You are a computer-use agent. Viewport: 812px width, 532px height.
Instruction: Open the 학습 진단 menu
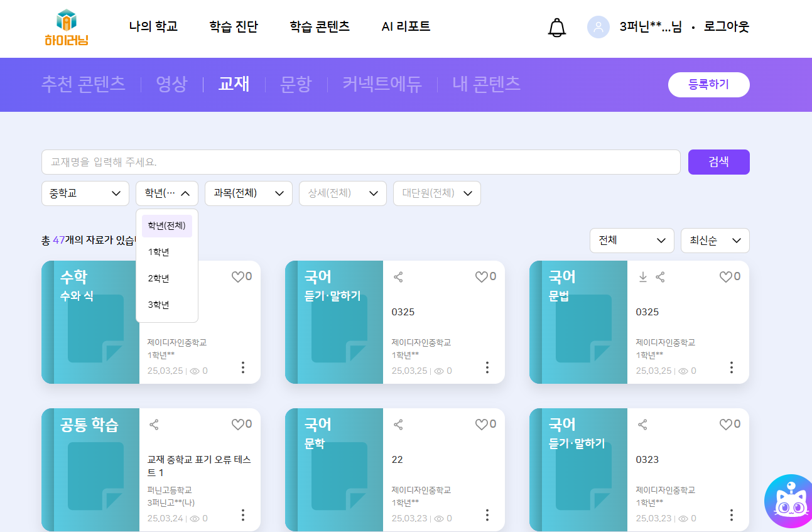[x=234, y=27]
